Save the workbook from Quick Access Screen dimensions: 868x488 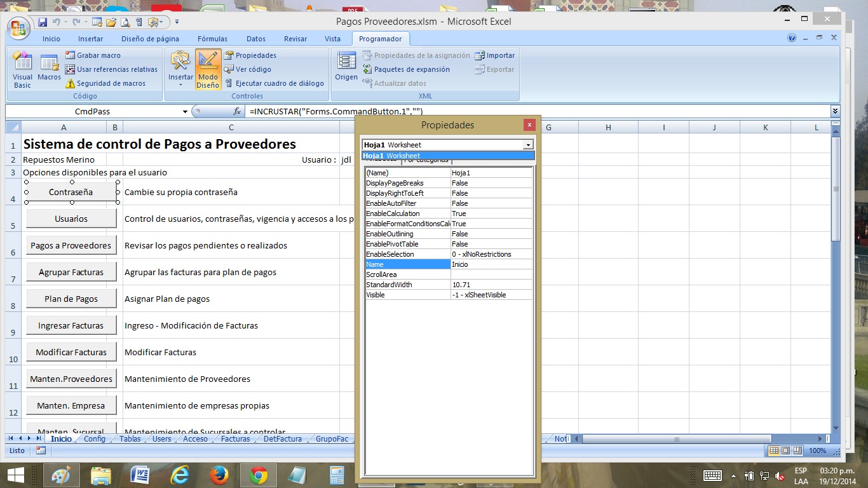(x=43, y=22)
